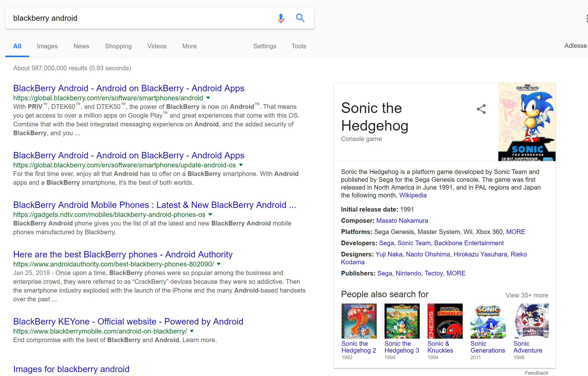The height and width of the screenshot is (376, 588).
Task: Open the Sonic & Knuckles thumbnail
Action: 445,321
